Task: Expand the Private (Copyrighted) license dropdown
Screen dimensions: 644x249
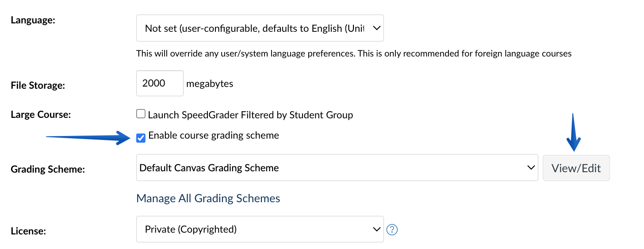Action: tap(260, 229)
